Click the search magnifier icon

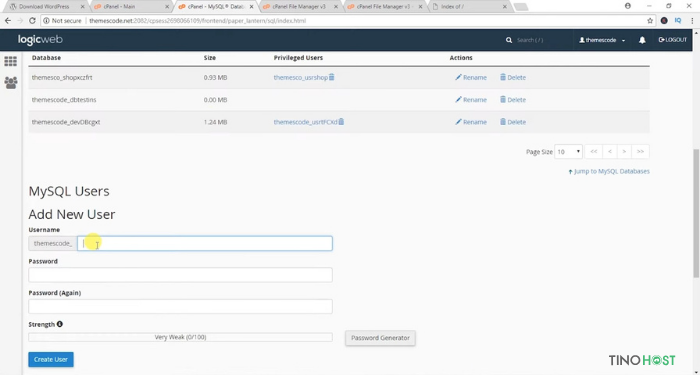pos(509,40)
